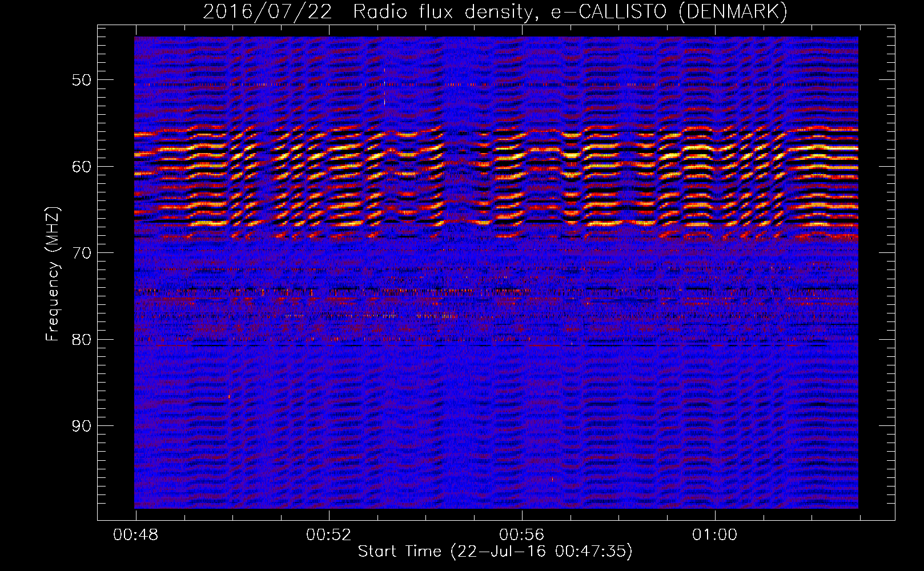This screenshot has width=924, height=571.
Task: Click the 80 frequency tick label
Action: click(81, 339)
